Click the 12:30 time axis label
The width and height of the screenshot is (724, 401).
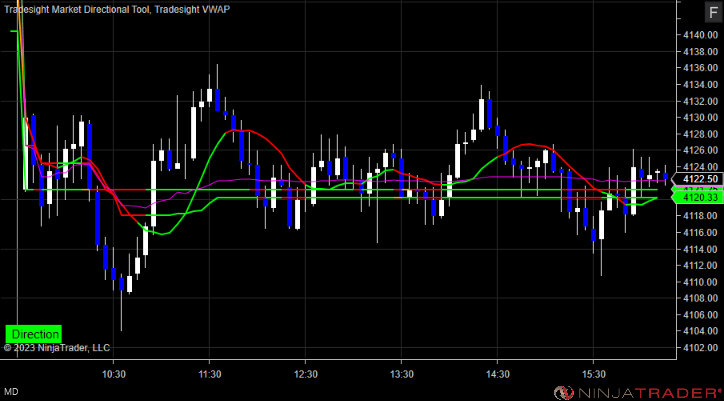tap(306, 373)
